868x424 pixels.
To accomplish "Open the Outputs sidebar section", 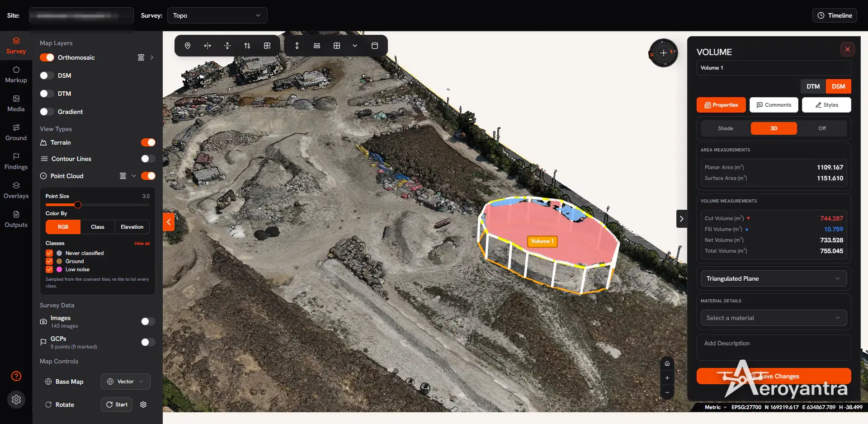I will pyautogui.click(x=16, y=219).
